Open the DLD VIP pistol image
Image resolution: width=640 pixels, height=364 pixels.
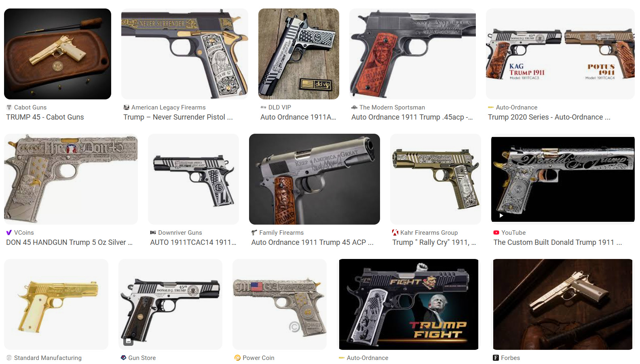tap(299, 54)
